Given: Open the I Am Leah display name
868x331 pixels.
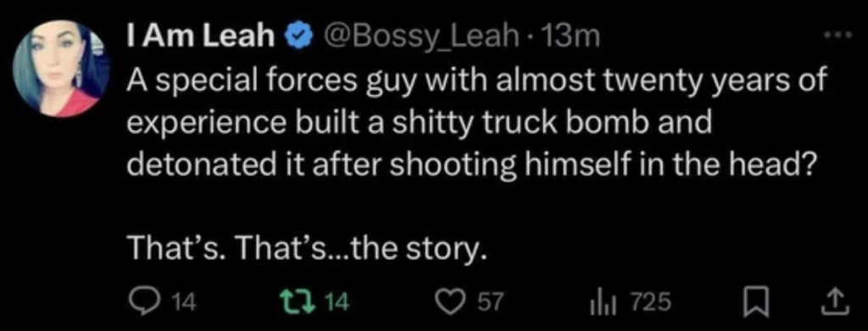Looking at the screenshot, I should 202,36.
